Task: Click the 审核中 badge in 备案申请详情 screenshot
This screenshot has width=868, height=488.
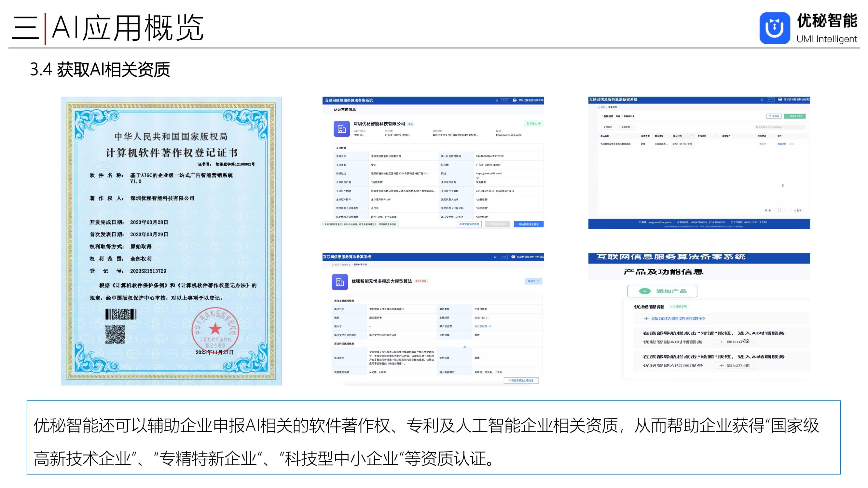Action: coord(533,281)
